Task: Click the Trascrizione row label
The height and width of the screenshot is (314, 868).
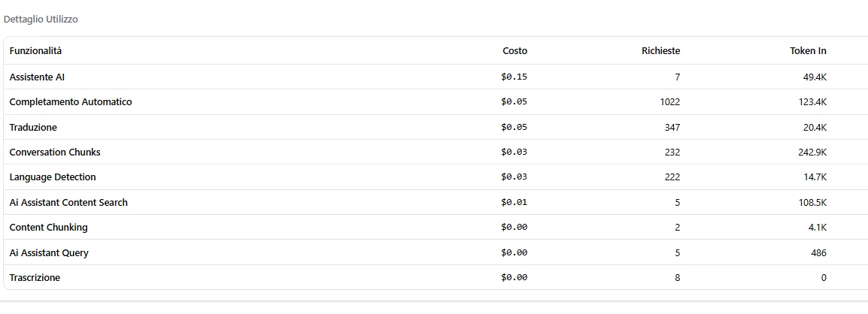Action: [x=35, y=278]
